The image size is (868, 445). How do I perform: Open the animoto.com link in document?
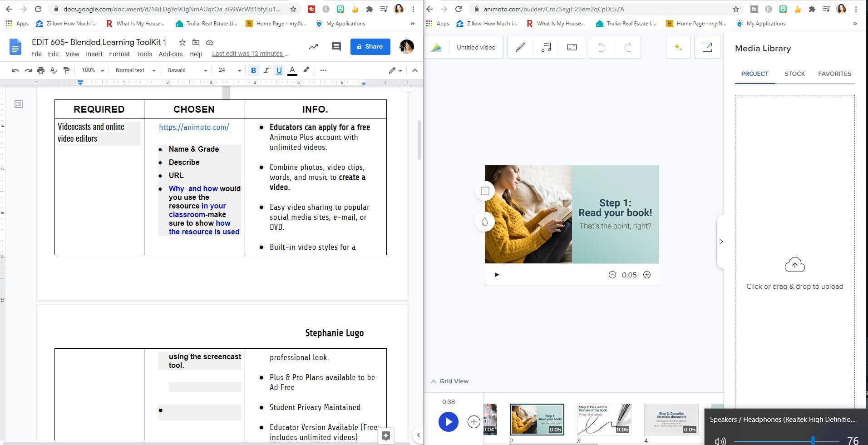194,127
